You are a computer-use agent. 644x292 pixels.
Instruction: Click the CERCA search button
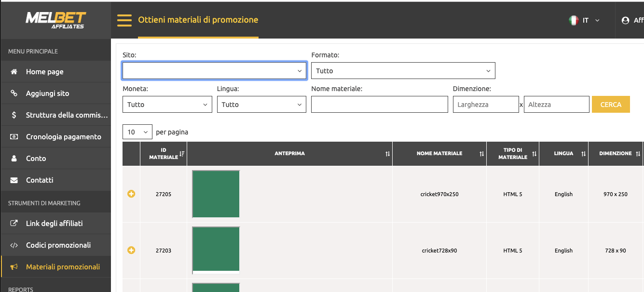pyautogui.click(x=611, y=105)
